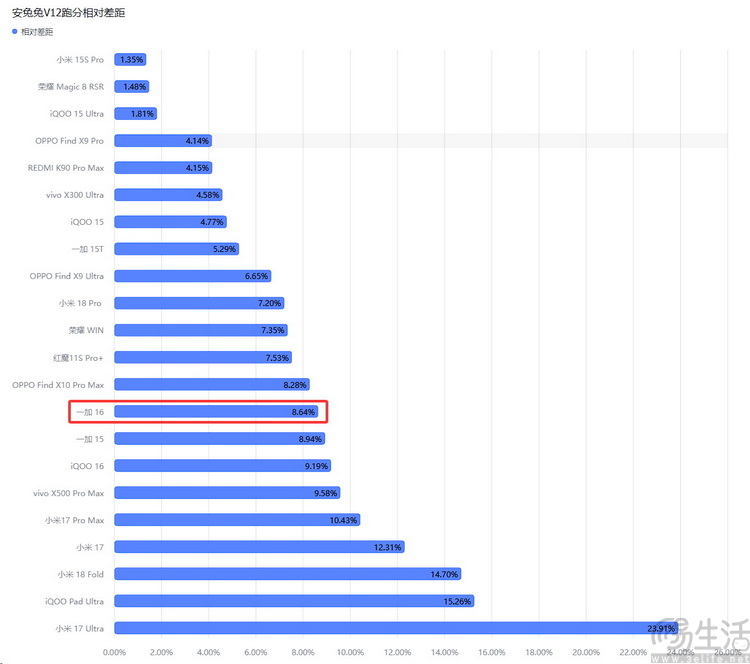Click the 小米17 Pro Max axis label

(75, 520)
